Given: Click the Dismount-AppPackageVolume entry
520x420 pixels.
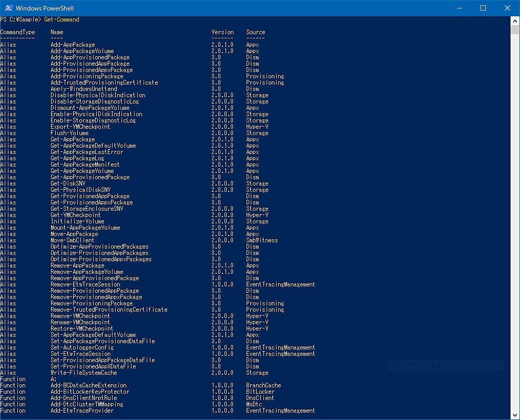Looking at the screenshot, I should pos(90,108).
